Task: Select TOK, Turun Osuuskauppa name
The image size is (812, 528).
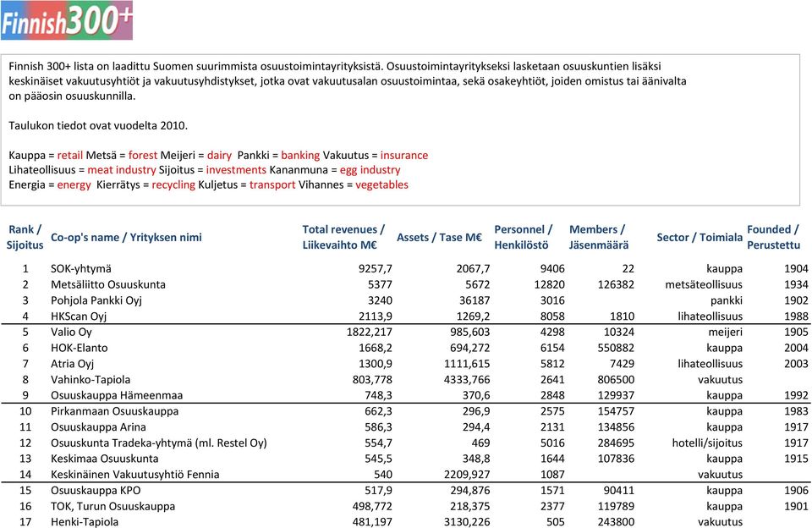Action: (112, 506)
